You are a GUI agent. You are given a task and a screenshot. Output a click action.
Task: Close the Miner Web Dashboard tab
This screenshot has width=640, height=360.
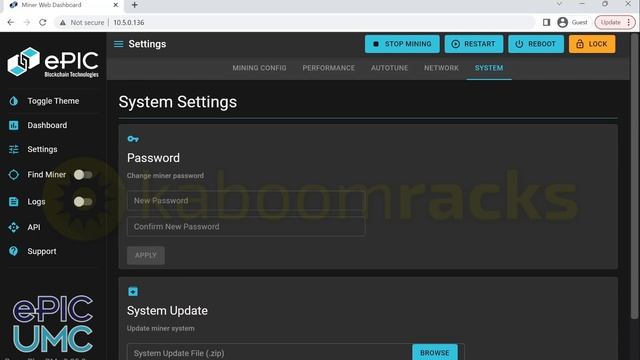[116, 5]
